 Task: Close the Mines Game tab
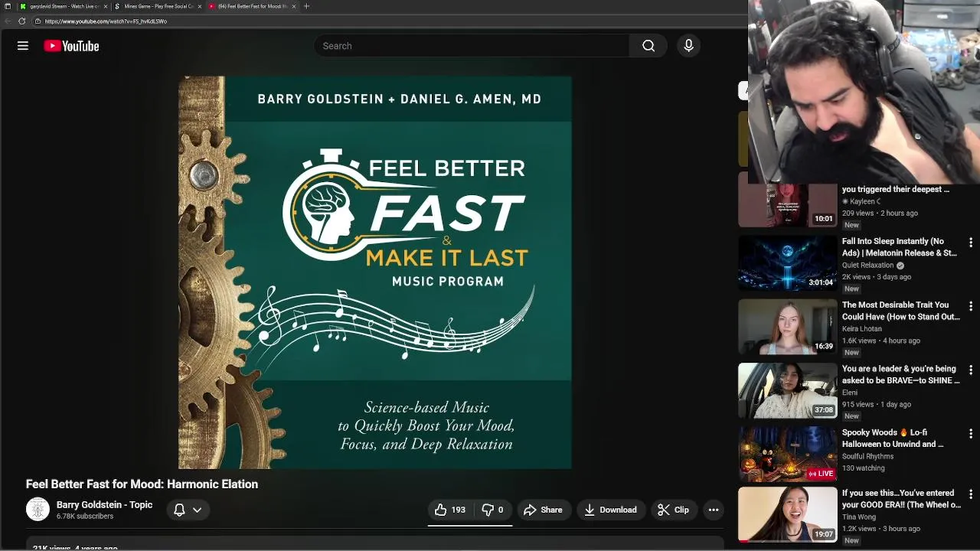tap(200, 6)
